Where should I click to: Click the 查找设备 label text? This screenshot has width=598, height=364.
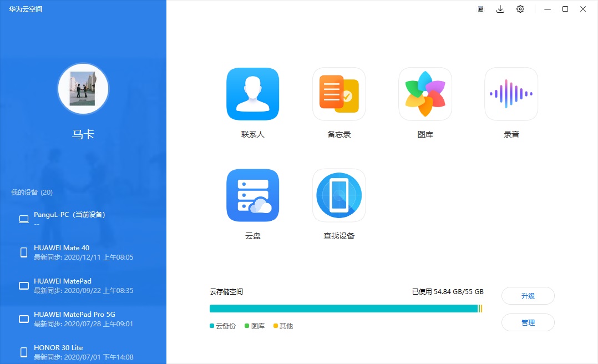pyautogui.click(x=338, y=236)
